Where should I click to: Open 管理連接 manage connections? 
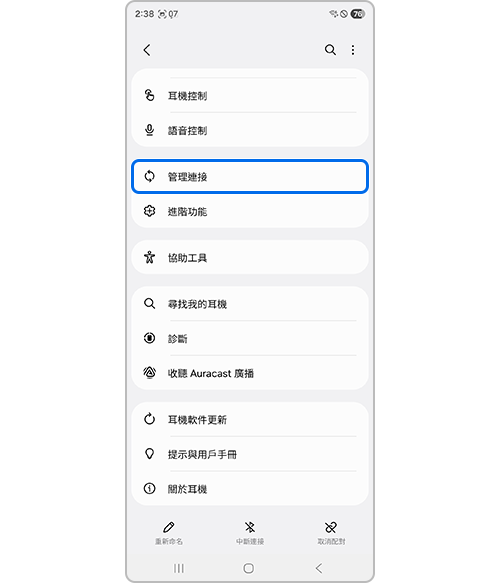pyautogui.click(x=250, y=177)
